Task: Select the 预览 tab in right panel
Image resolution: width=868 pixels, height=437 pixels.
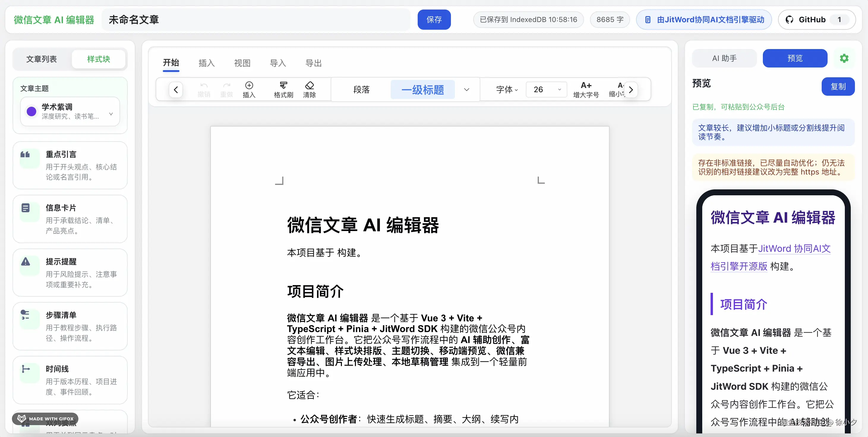Action: (x=795, y=58)
